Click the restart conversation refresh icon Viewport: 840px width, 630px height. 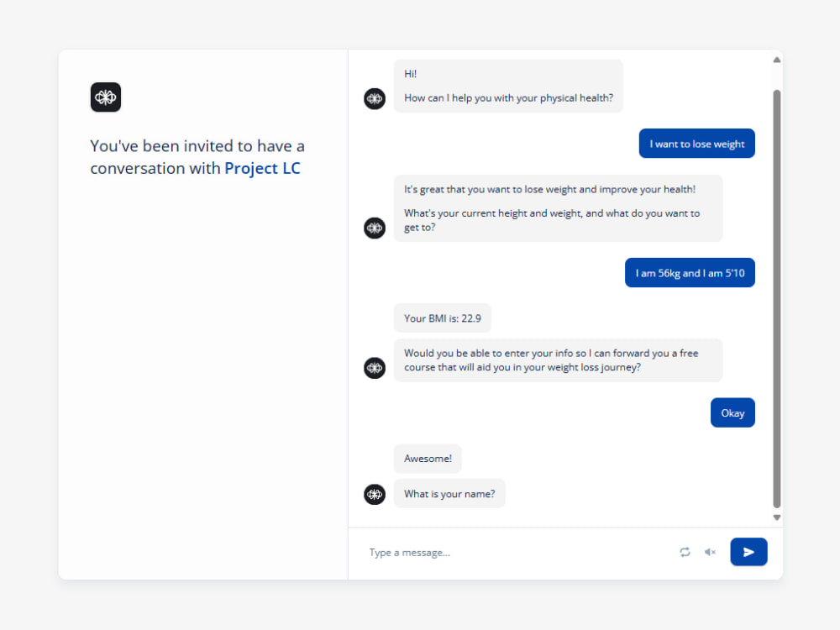(685, 552)
